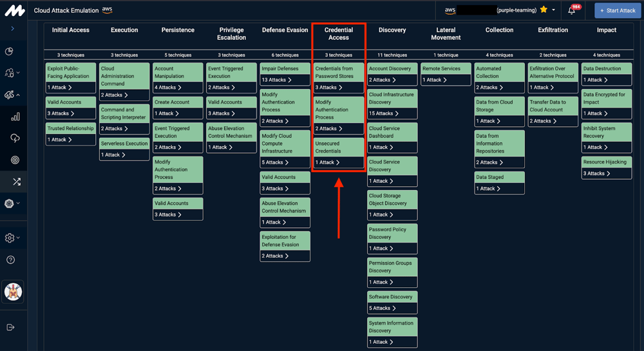Screen dimensions: 644x351
Task: Click the Start Attack button
Action: point(618,10)
